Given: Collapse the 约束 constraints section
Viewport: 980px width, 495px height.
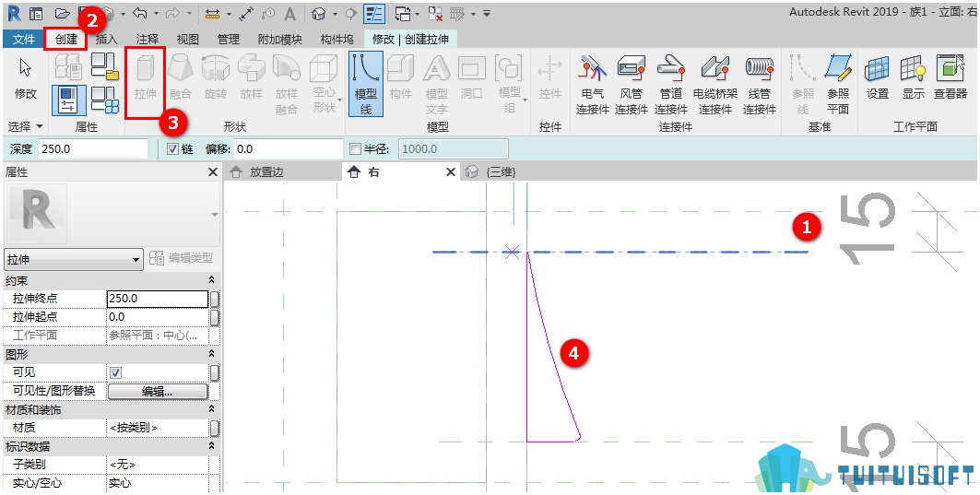Looking at the screenshot, I should coord(211,280).
